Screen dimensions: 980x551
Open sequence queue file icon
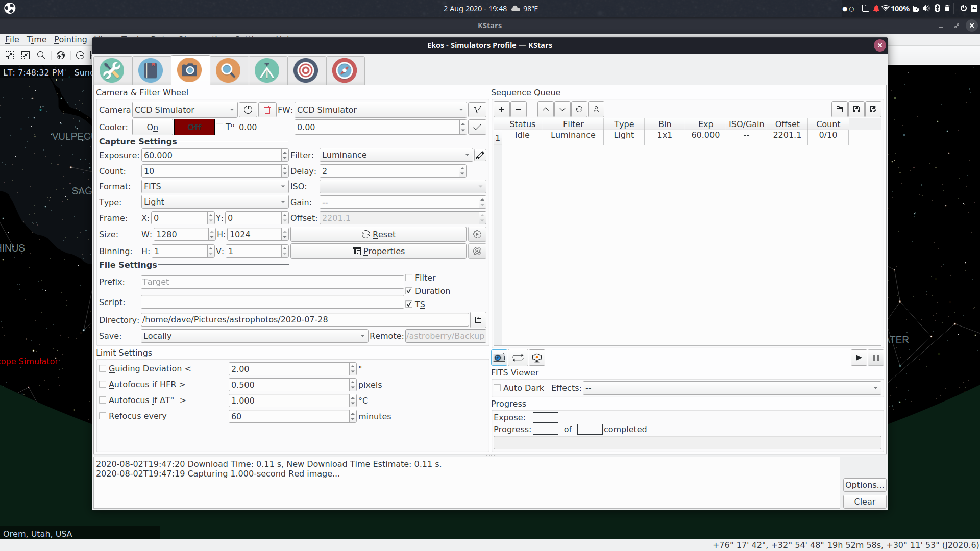[840, 109]
